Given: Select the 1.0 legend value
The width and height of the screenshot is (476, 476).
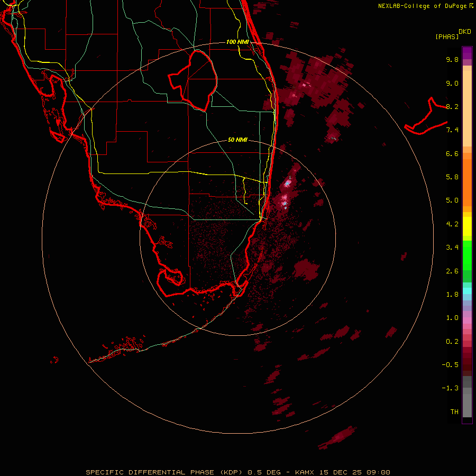Looking at the screenshot, I should tap(452, 318).
